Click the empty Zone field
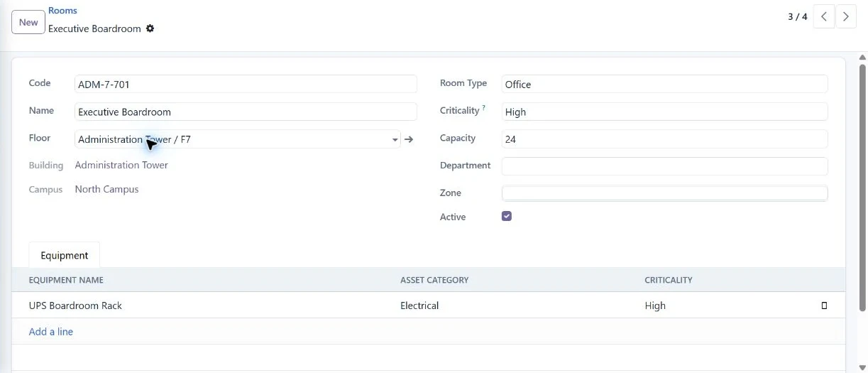This screenshot has width=868, height=373. pyautogui.click(x=664, y=193)
